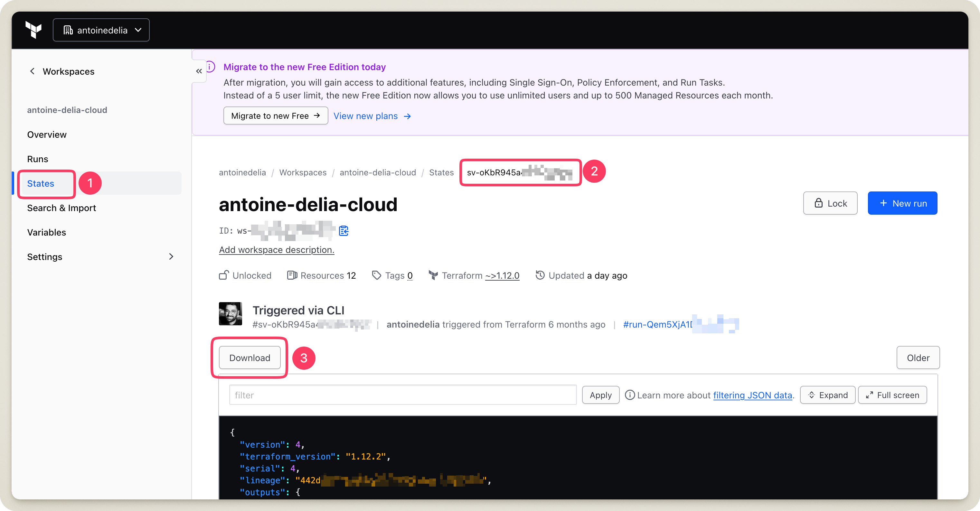Click the Terraform icon next to the version ~>1.12.0
980x511 pixels.
[433, 275]
